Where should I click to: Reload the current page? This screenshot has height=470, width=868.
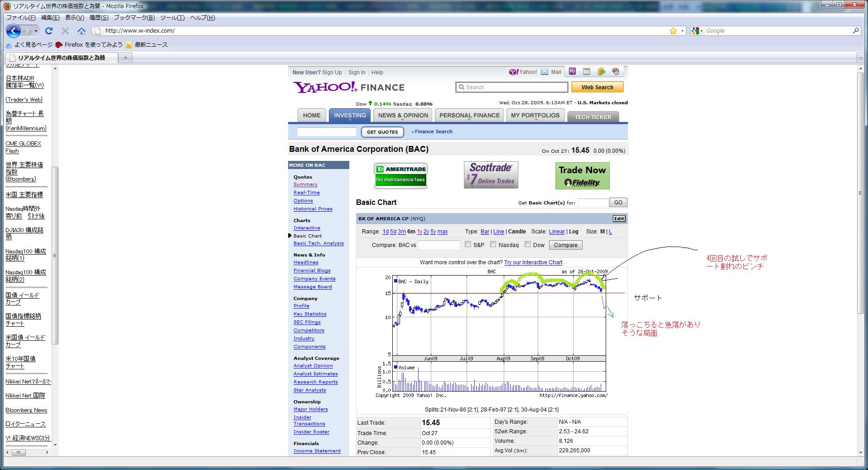coord(49,31)
